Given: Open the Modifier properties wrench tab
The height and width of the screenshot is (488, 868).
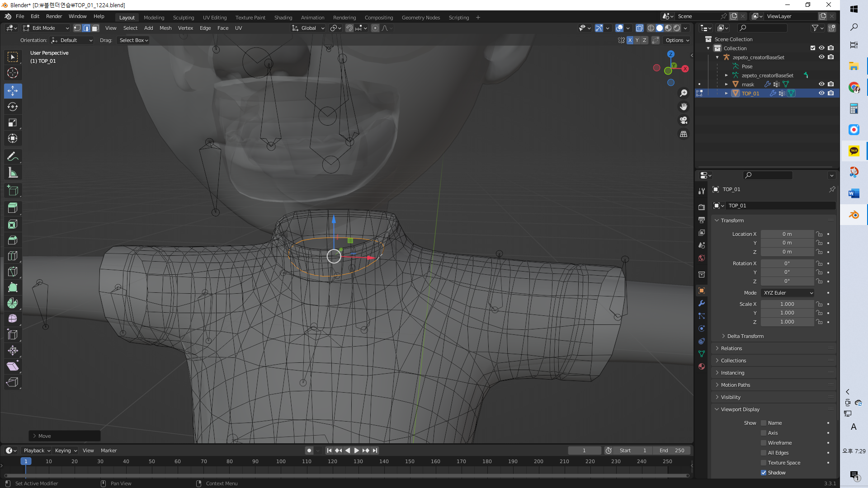Looking at the screenshot, I should point(702,303).
